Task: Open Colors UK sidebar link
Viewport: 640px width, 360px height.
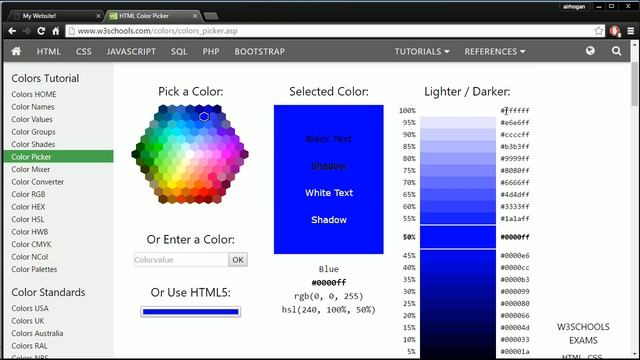Action: coord(28,321)
